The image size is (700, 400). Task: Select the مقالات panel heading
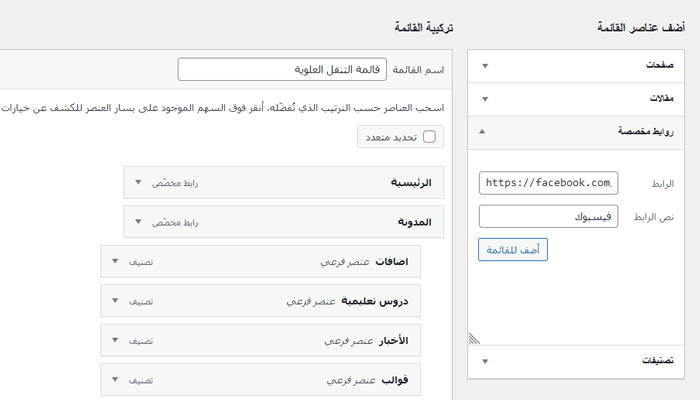pos(661,98)
